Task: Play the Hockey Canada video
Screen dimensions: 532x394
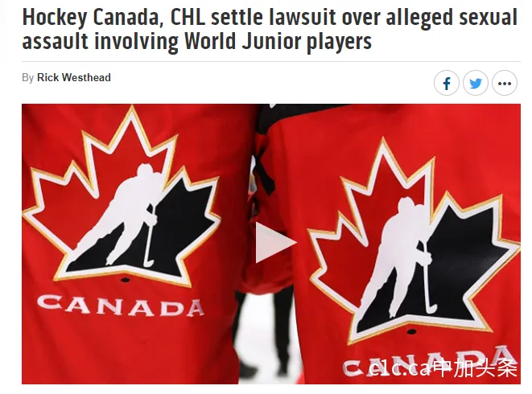Action: tap(275, 243)
